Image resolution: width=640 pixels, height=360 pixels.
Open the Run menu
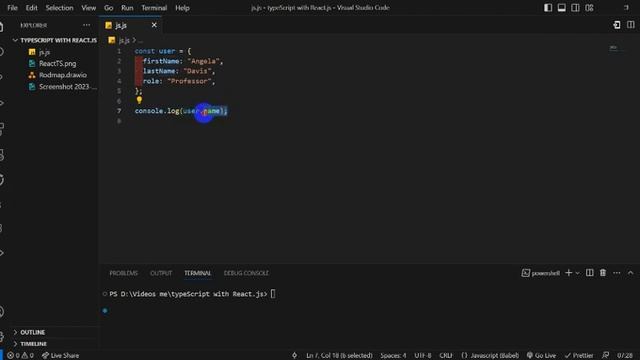click(x=127, y=8)
